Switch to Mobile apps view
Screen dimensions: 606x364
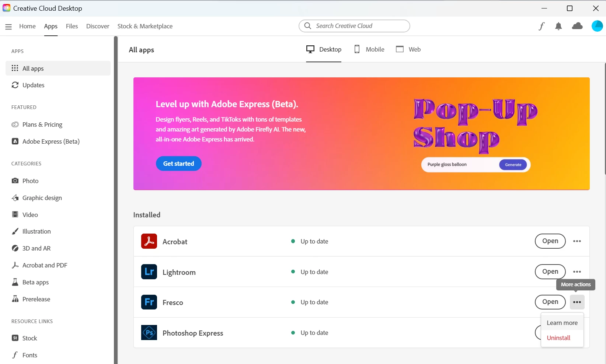[x=369, y=49]
